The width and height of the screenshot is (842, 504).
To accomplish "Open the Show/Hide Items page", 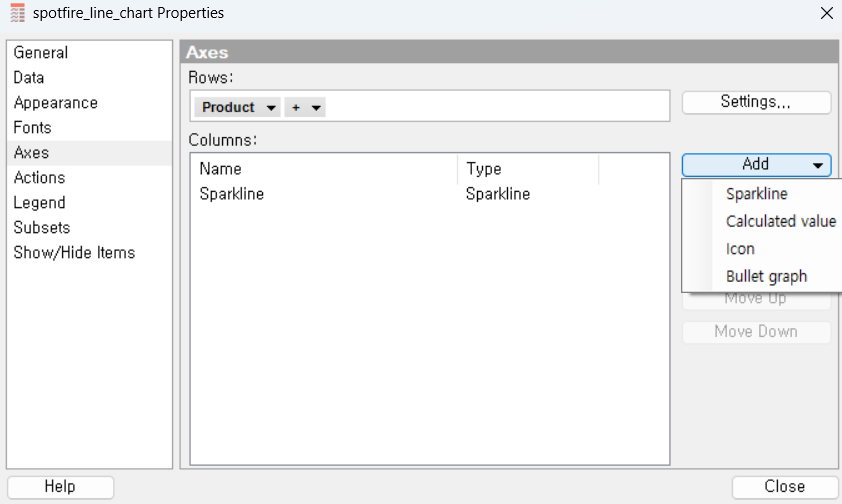I will pos(89,252).
